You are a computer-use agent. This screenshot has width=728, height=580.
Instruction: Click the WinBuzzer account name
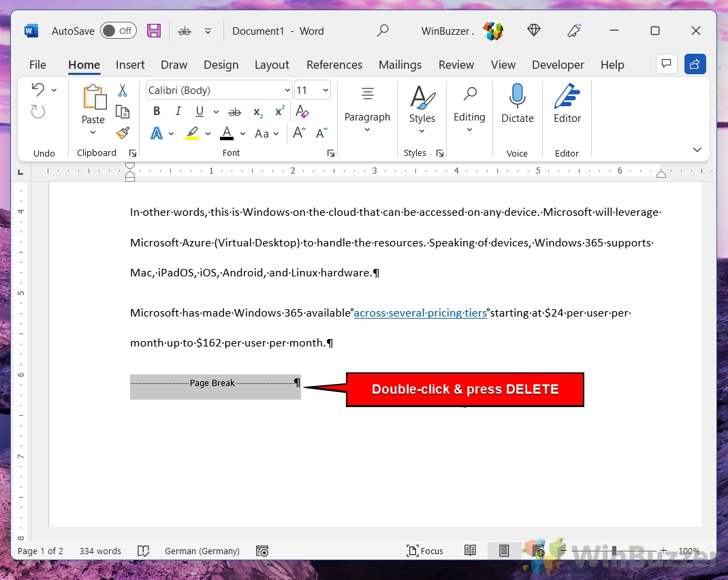tap(447, 31)
